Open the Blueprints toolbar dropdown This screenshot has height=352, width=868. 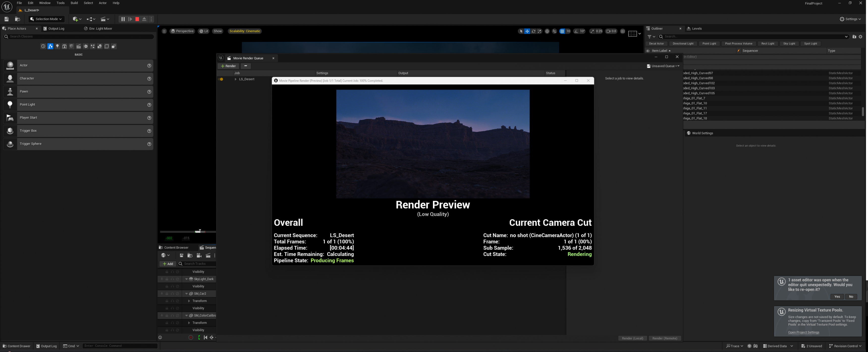pyautogui.click(x=91, y=19)
